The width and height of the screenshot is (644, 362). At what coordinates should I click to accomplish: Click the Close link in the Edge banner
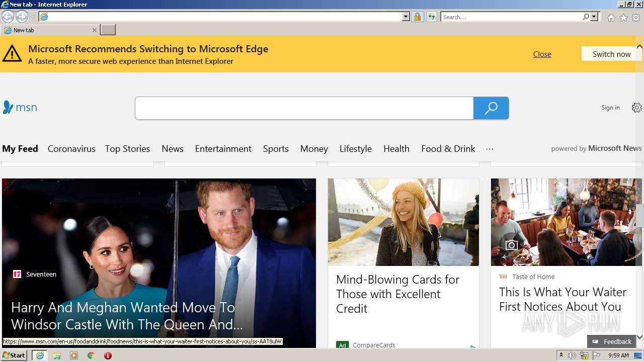click(542, 54)
